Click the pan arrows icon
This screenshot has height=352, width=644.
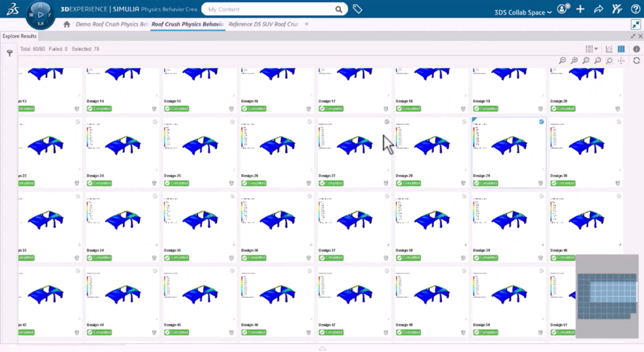click(621, 60)
